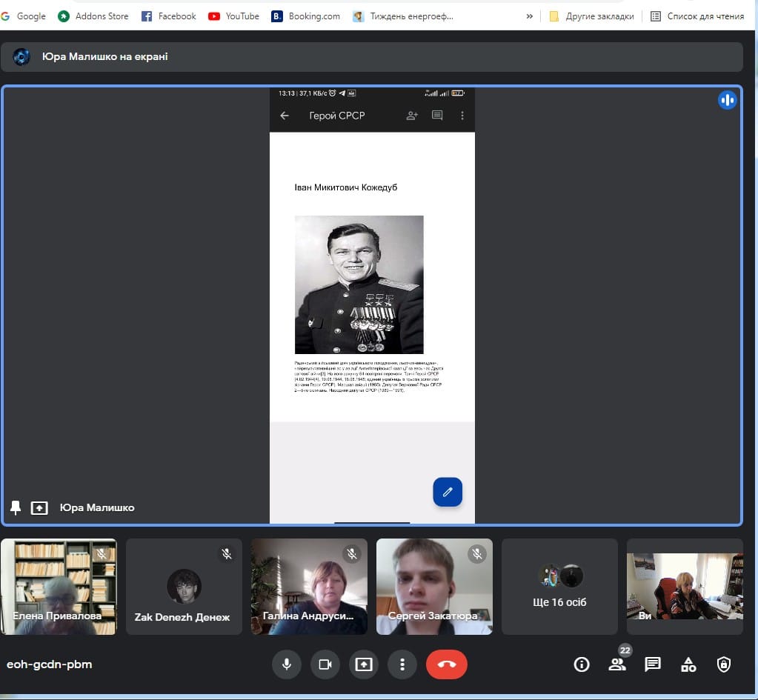Click the present screen button
The height and width of the screenshot is (700, 758).
(x=363, y=664)
